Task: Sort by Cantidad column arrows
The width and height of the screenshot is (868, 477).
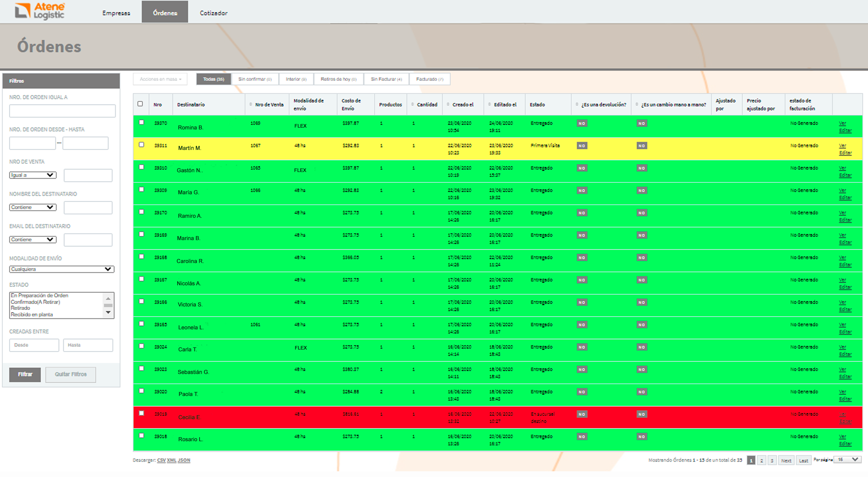Action: [x=412, y=104]
